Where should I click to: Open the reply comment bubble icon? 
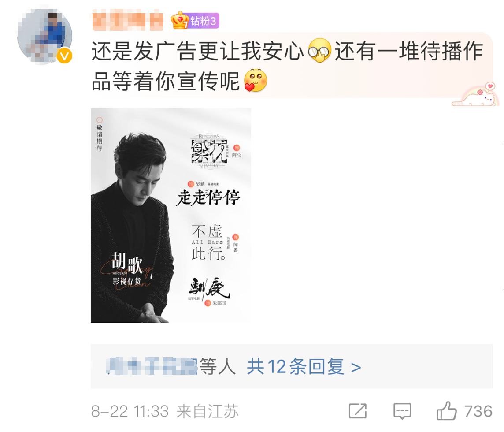pos(402,411)
